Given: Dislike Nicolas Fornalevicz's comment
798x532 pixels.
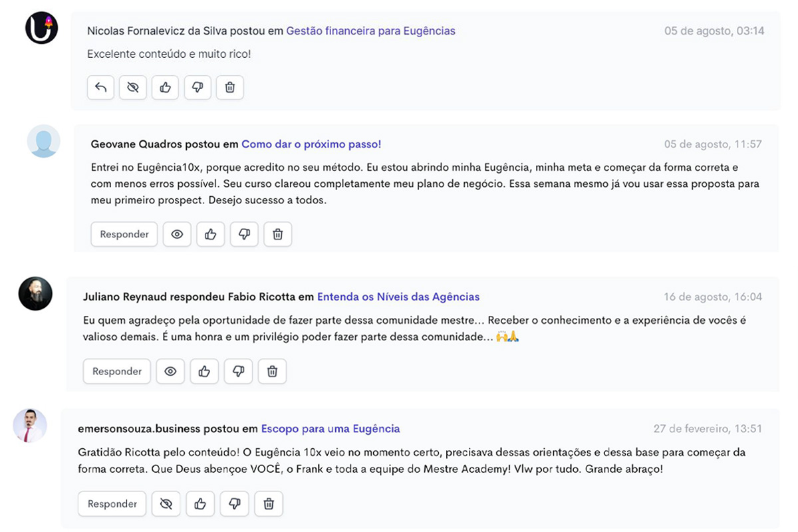Looking at the screenshot, I should coord(198,87).
